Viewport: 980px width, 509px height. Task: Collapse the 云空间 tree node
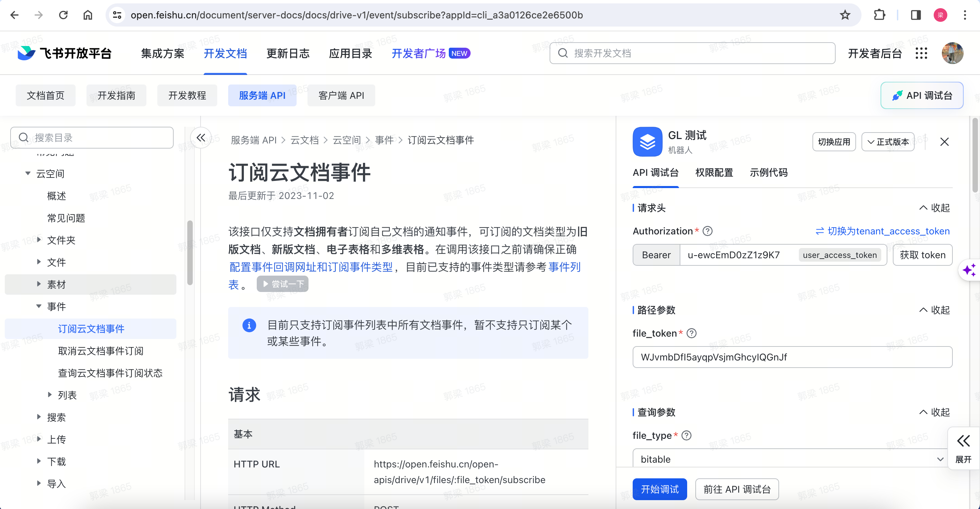[x=28, y=173]
